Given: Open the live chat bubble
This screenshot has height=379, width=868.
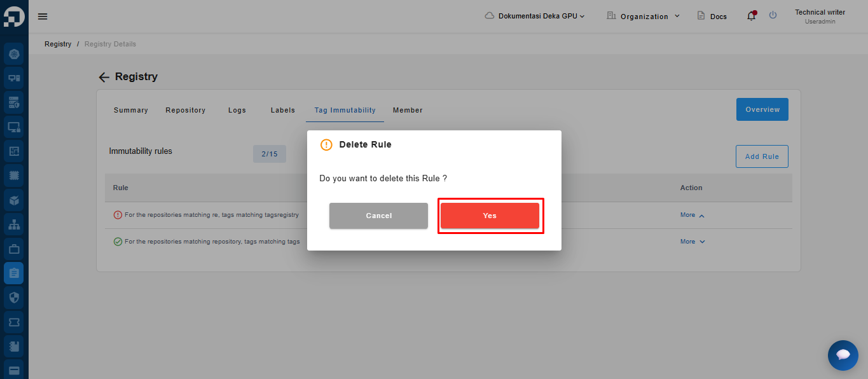Looking at the screenshot, I should coord(843,355).
